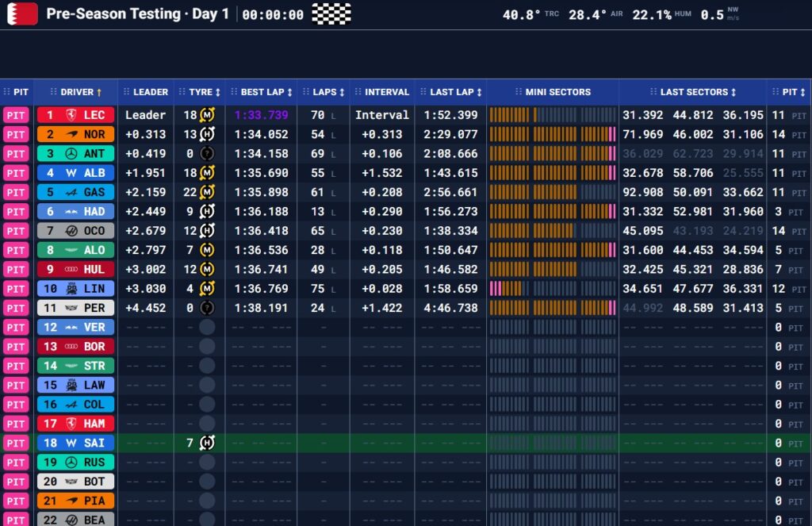Toggle the PIT badge for Verstappen
Viewport: 812px width, 526px height.
pos(16,327)
